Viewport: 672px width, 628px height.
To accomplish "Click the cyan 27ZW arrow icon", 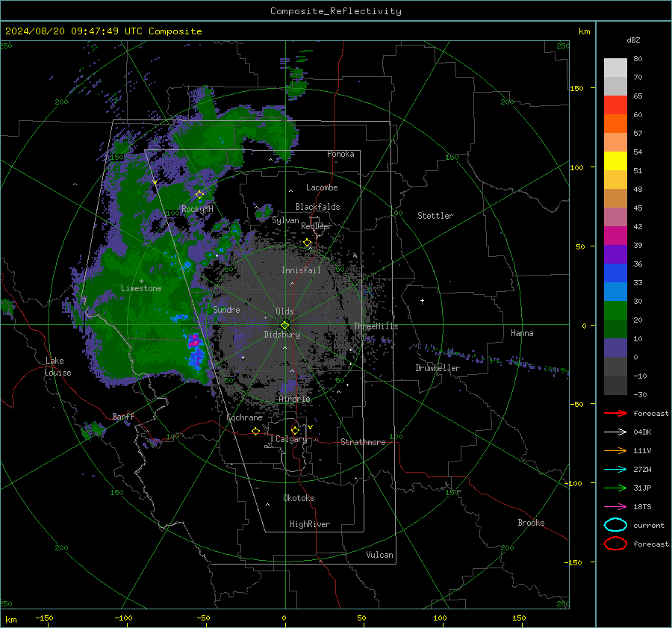I will 615,470.
